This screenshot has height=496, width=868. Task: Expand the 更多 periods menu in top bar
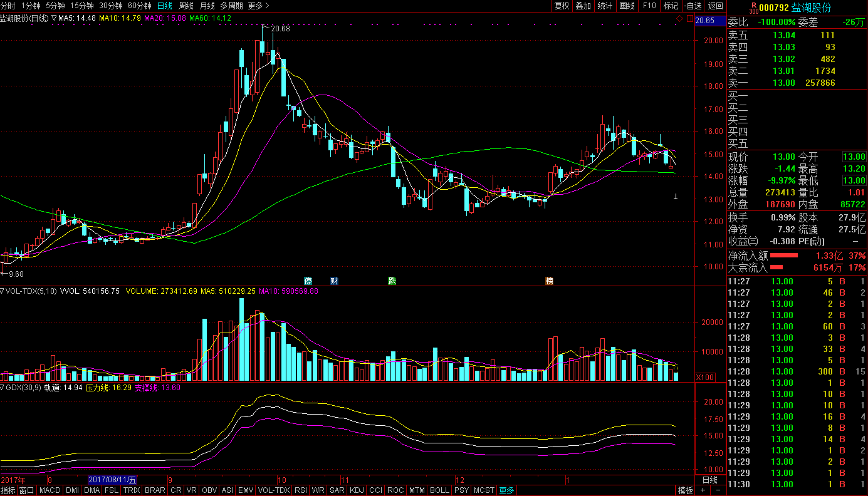coord(258,6)
